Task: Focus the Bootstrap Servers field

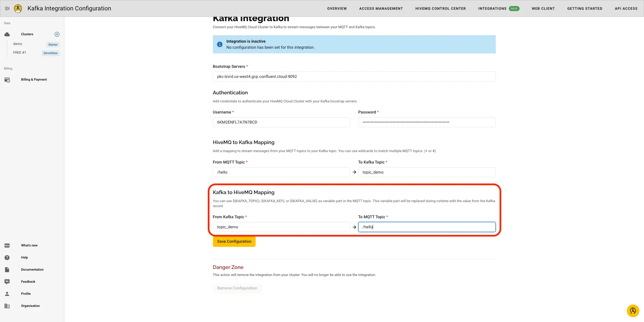Action: [x=354, y=77]
